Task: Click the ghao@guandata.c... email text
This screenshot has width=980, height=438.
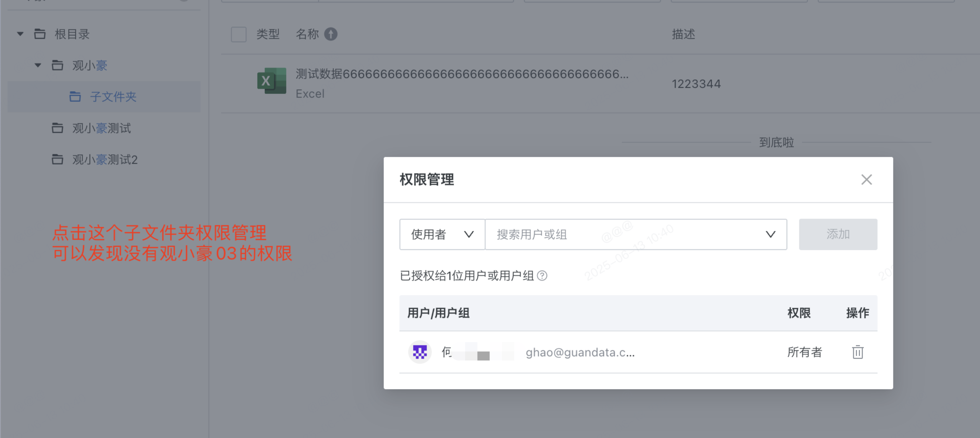Action: [x=580, y=353]
